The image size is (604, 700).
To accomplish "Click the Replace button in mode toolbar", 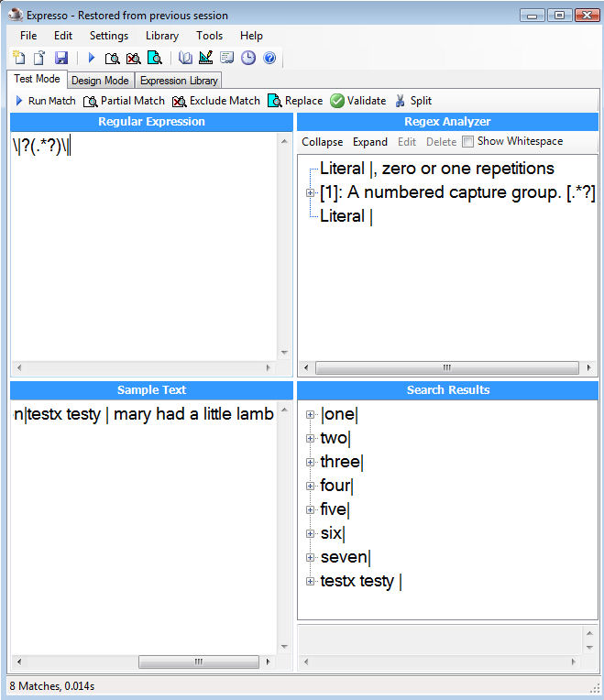I will 295,101.
